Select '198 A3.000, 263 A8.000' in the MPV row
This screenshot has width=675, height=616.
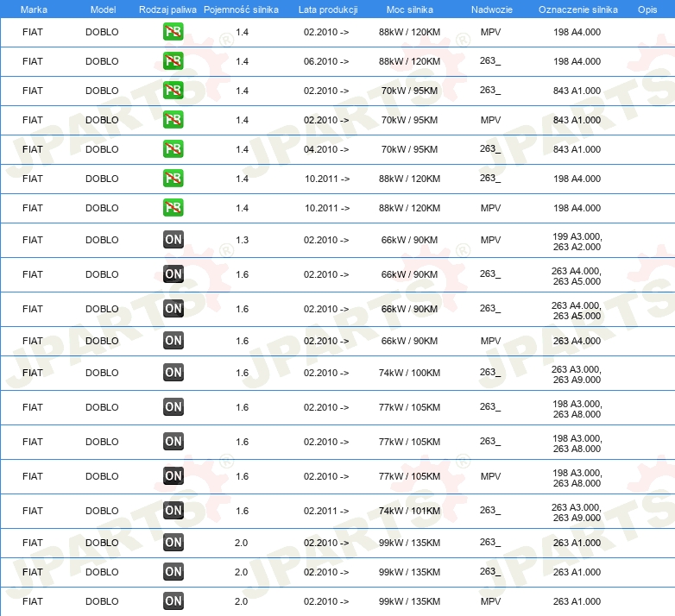click(x=577, y=478)
